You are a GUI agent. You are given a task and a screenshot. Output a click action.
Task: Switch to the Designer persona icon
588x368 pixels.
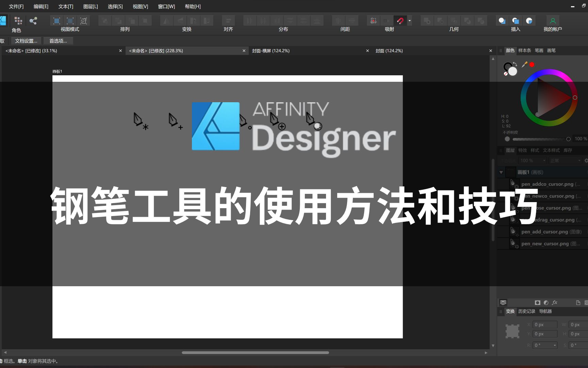3,21
